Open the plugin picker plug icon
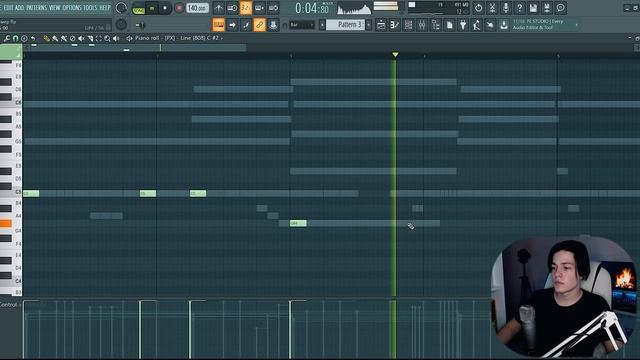Screen dimensions: 640x360 coord(463,25)
